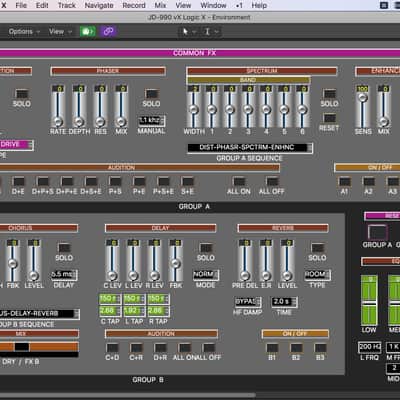Viewport: 400px width, 400px height.
Task: Toggle the D+P+S audition button
Action: [43, 181]
